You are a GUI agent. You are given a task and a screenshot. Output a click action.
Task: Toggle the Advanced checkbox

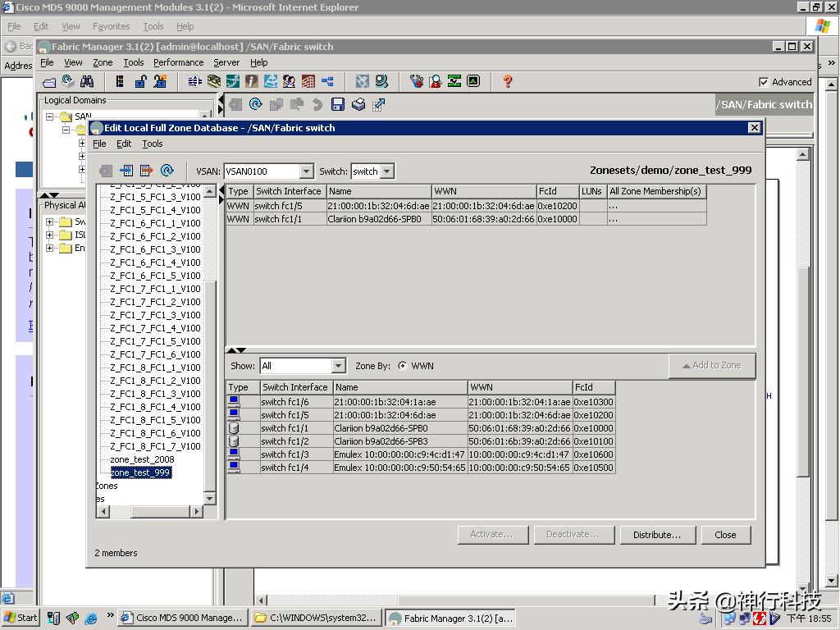click(x=764, y=82)
